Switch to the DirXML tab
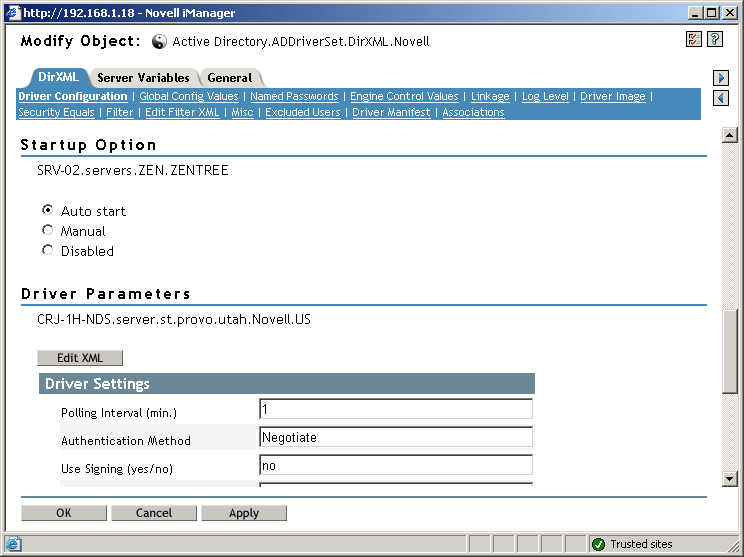The image size is (744, 557). (58, 77)
